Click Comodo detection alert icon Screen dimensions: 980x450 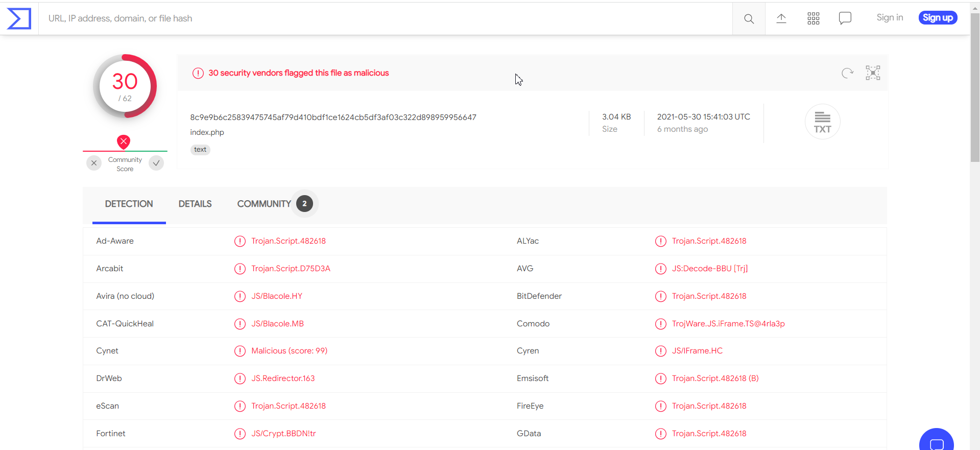pos(661,324)
